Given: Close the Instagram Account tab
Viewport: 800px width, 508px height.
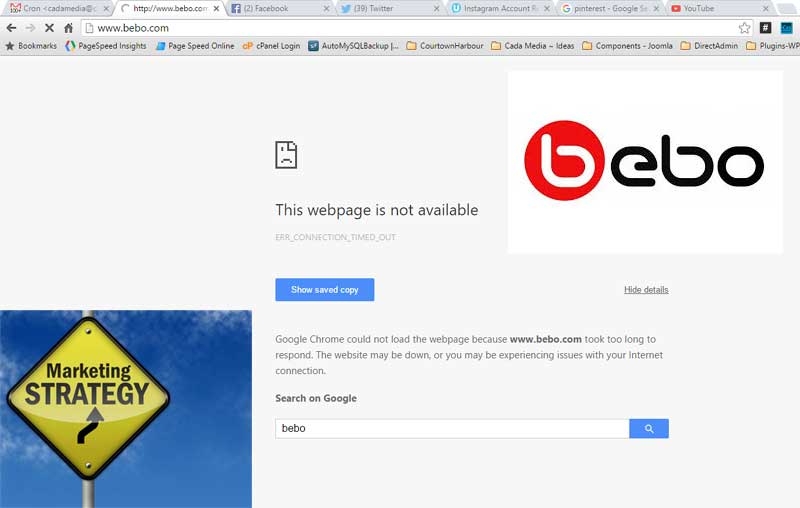Looking at the screenshot, I should pos(546,8).
